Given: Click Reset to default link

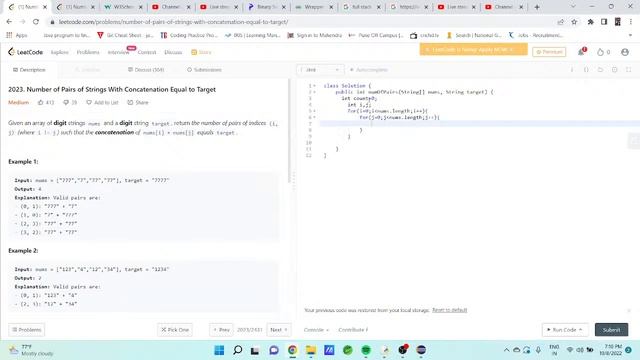Looking at the screenshot, I should 449,310.
